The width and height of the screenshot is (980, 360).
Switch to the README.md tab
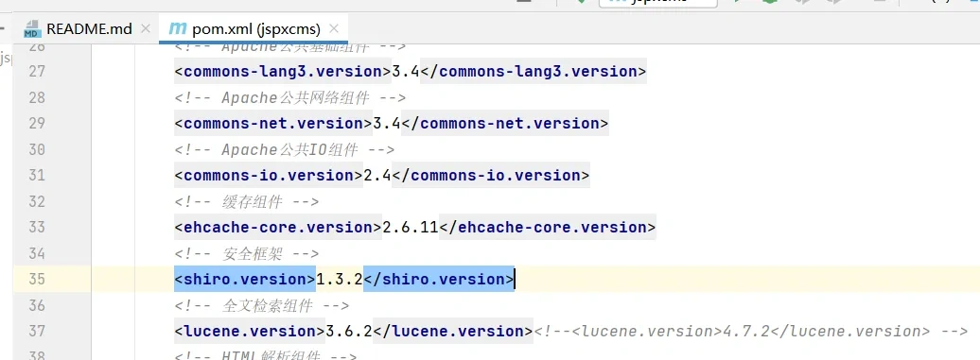[x=88, y=28]
